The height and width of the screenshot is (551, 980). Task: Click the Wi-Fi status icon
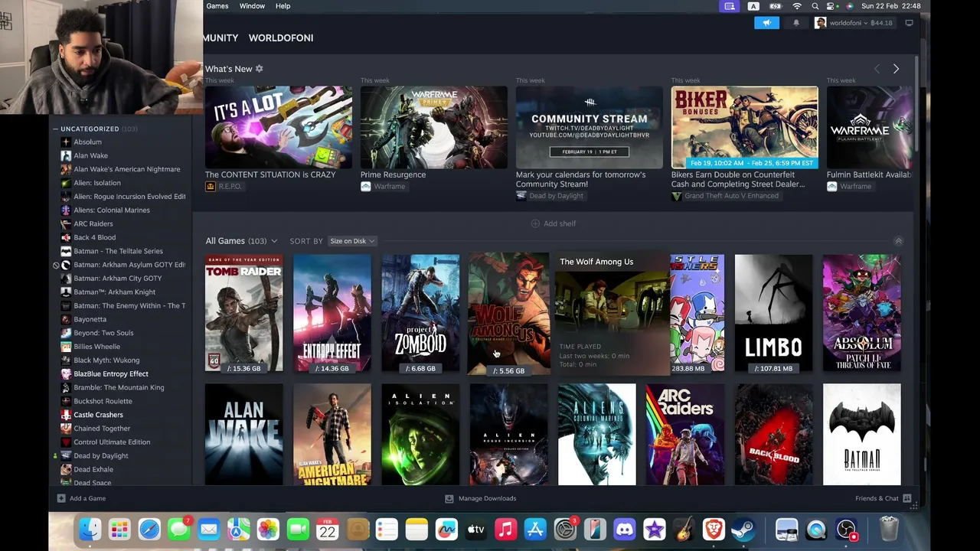tap(797, 6)
